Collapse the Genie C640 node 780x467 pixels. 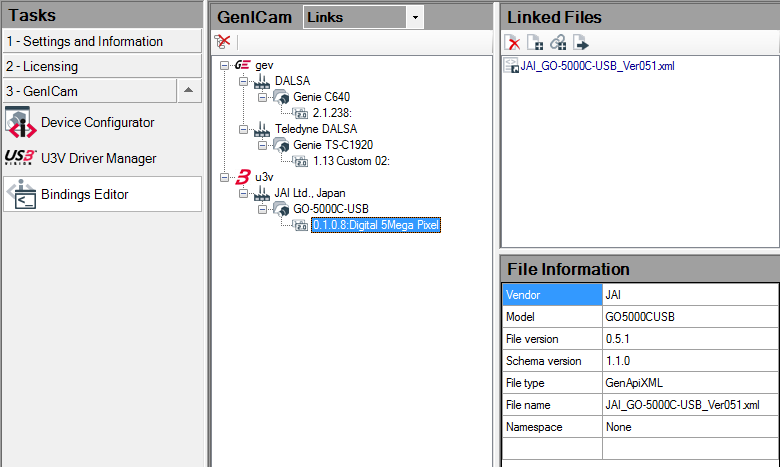click(x=262, y=97)
